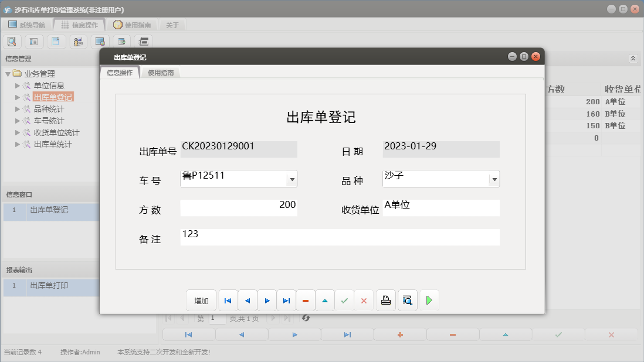The height and width of the screenshot is (362, 644).
Task: Print the outbound order via printer icon
Action: [x=385, y=300]
